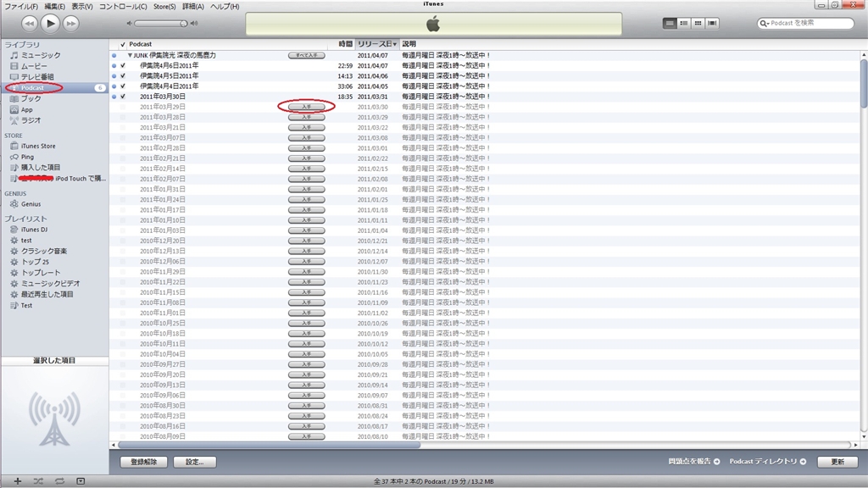Click the volume slider track
The width and height of the screenshot is (868, 488).
(x=160, y=23)
